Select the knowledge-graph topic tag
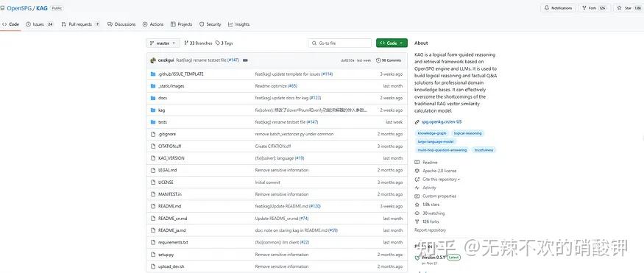The width and height of the screenshot is (644, 273). pyautogui.click(x=431, y=133)
